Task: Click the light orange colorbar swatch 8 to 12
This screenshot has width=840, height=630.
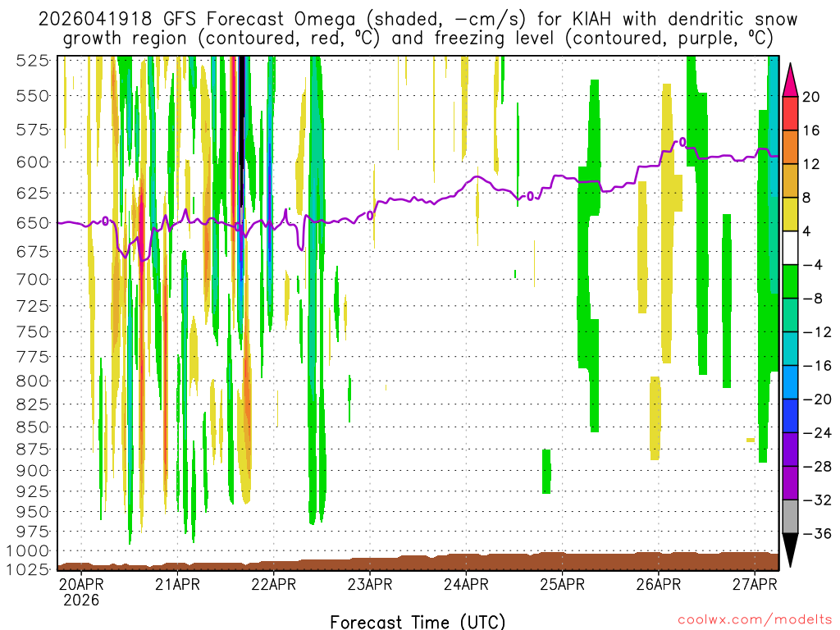Action: click(790, 181)
